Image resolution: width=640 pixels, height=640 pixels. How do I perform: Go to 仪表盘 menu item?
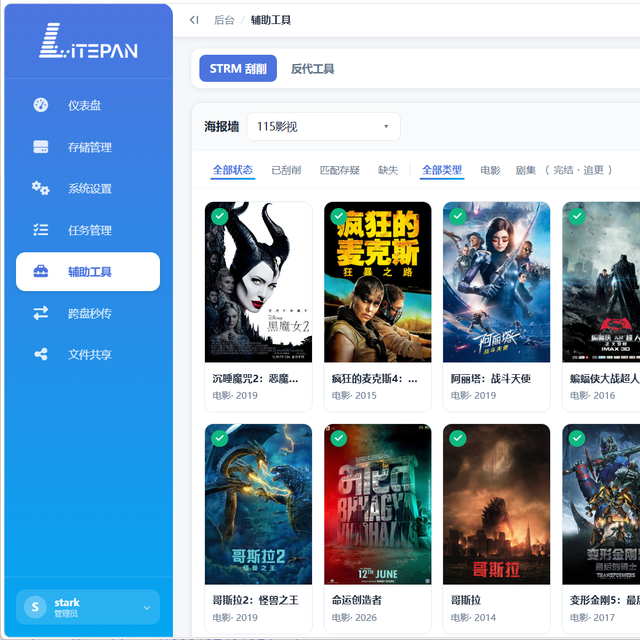tap(88, 105)
